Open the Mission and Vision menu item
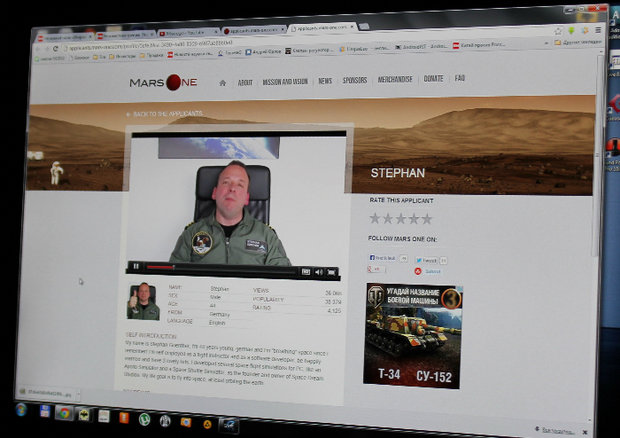The image size is (620, 438). 285,81
